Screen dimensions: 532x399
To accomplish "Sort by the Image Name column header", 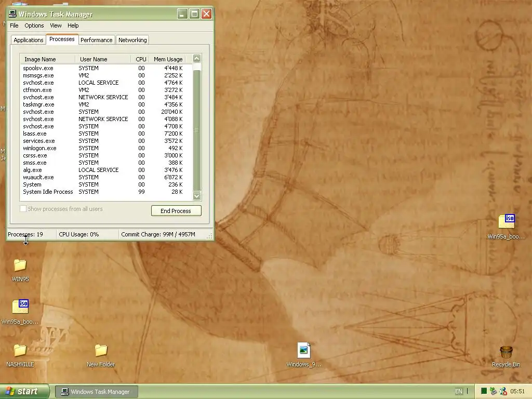I will tap(47, 59).
